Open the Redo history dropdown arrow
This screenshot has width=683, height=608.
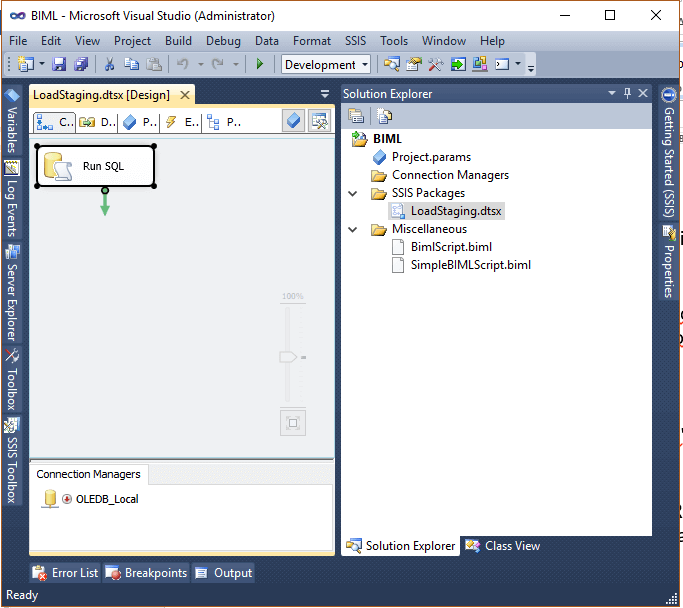coord(236,64)
